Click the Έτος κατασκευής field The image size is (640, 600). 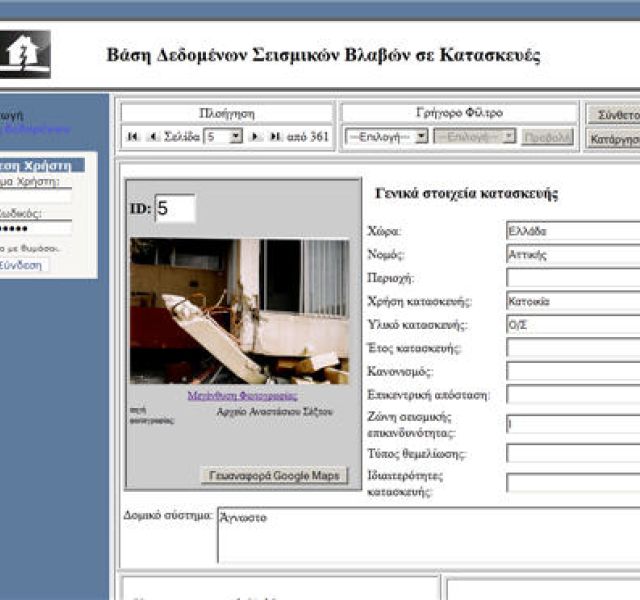coord(573,348)
